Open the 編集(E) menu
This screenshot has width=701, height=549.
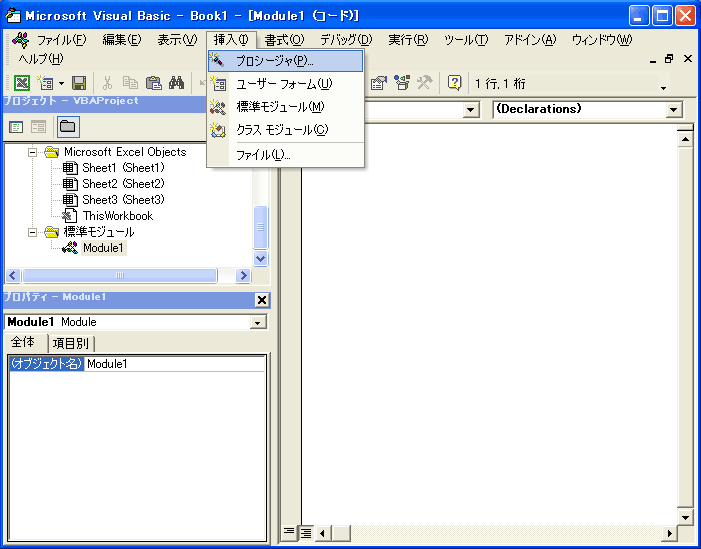click(x=122, y=40)
